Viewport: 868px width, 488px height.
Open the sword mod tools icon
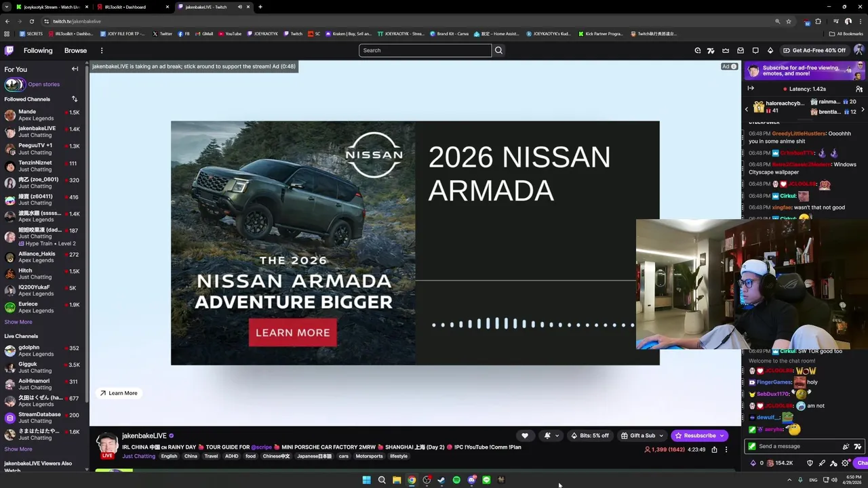822,463
